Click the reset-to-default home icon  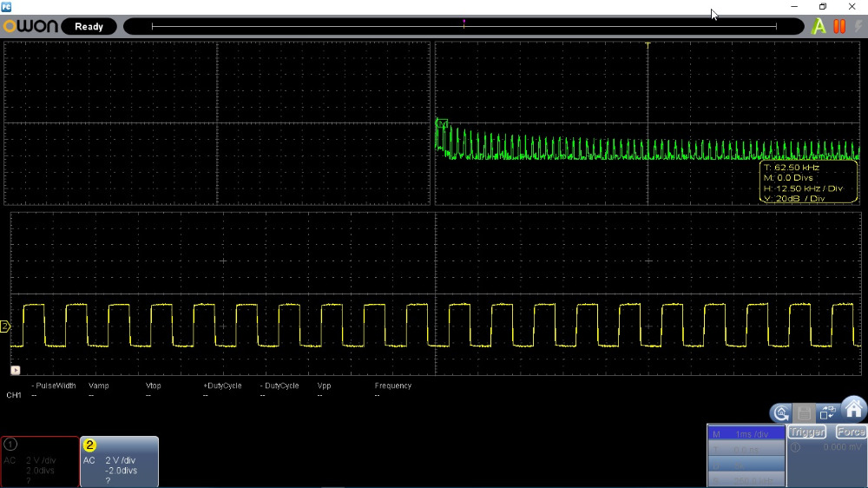point(781,412)
